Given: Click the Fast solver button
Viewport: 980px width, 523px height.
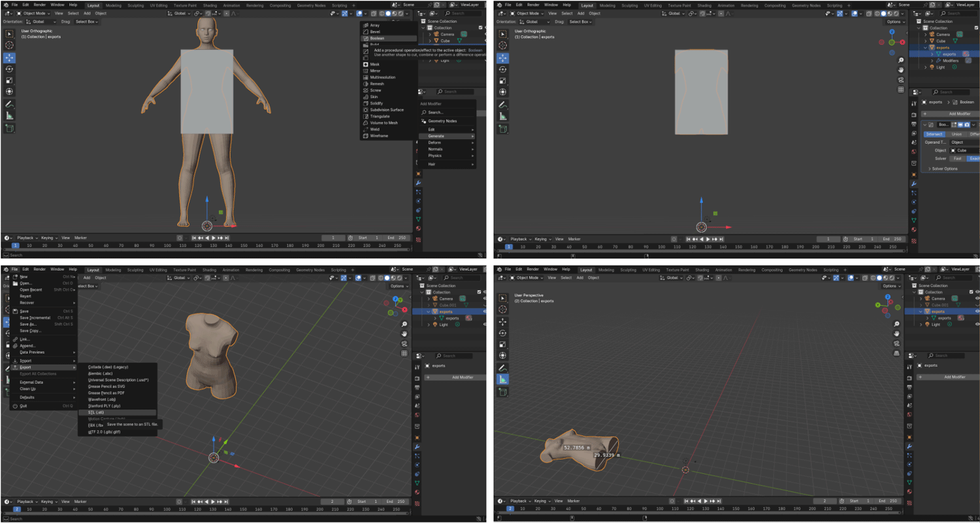Looking at the screenshot, I should tap(957, 158).
